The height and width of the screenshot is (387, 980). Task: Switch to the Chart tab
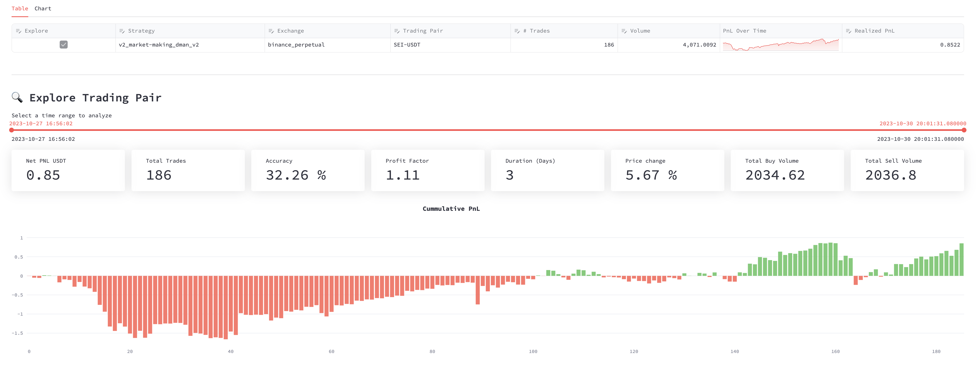click(43, 8)
